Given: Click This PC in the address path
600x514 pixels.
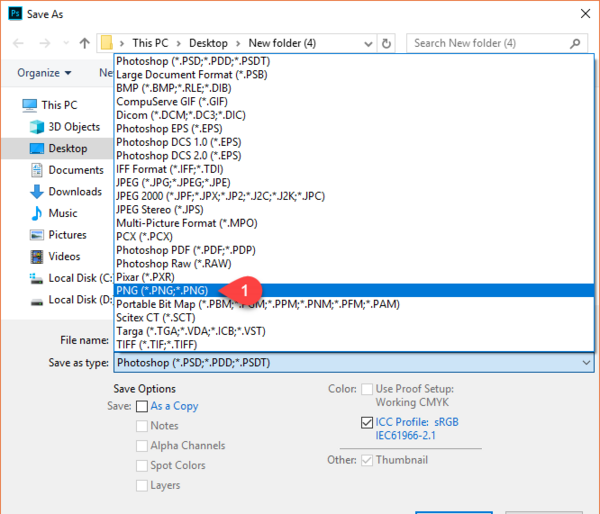Looking at the screenshot, I should pos(150,43).
